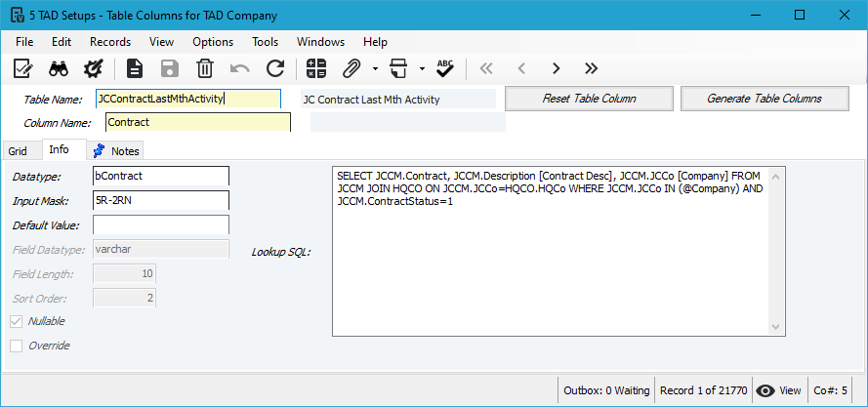Run the ABC spell check icon

point(445,68)
